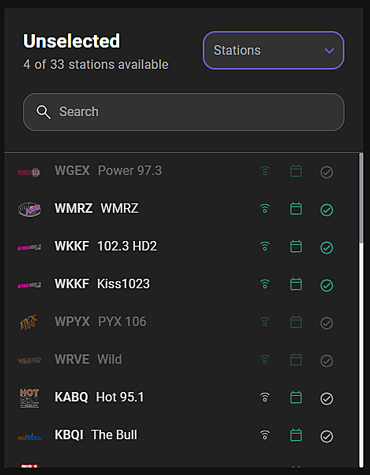Select the WKKF 102.3 HD2 station row

click(182, 247)
